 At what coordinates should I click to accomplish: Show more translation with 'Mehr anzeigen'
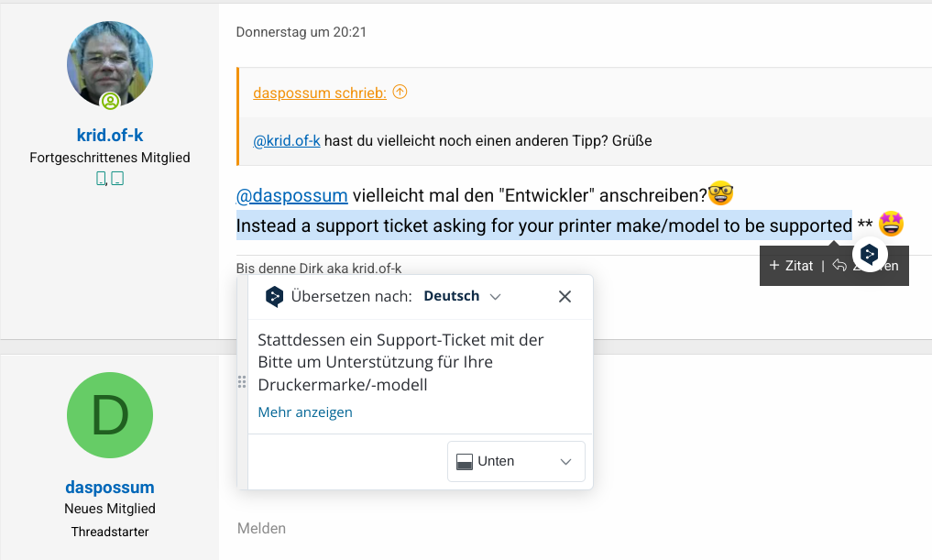(305, 412)
